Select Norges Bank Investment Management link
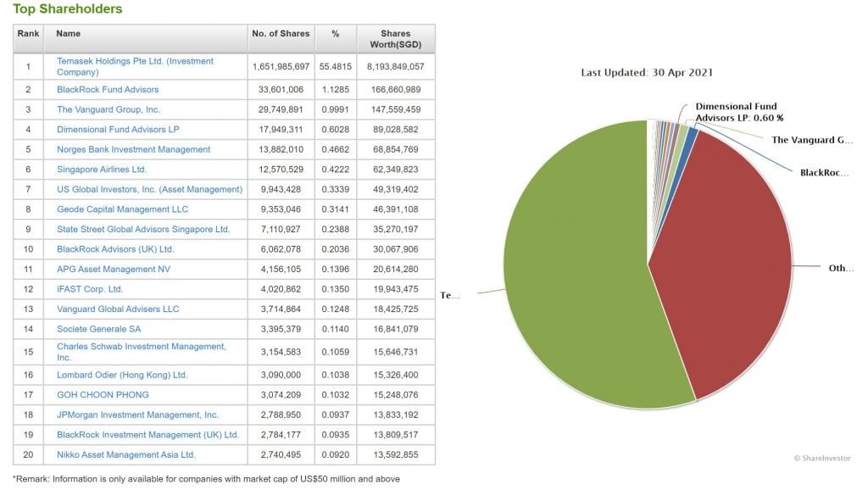The width and height of the screenshot is (868, 490). coord(133,149)
